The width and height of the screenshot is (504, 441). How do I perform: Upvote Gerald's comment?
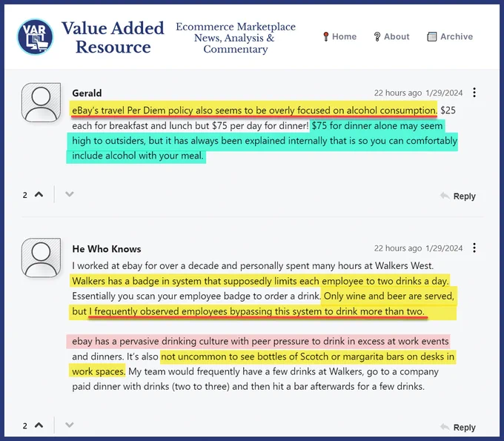39,194
